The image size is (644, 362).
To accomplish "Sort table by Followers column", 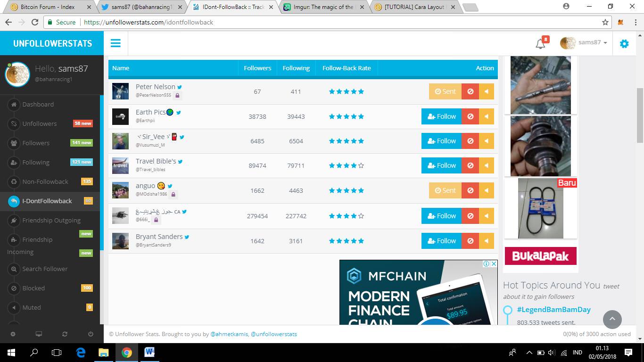I will [x=257, y=68].
